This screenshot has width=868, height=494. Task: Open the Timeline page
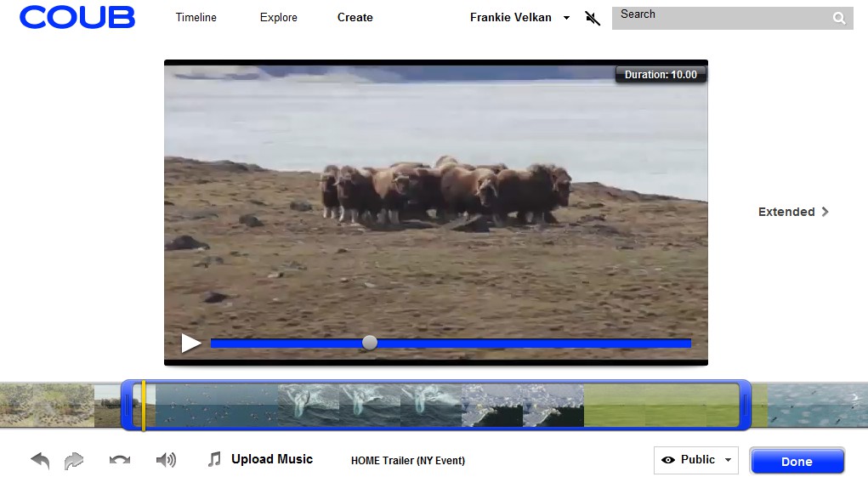(196, 17)
